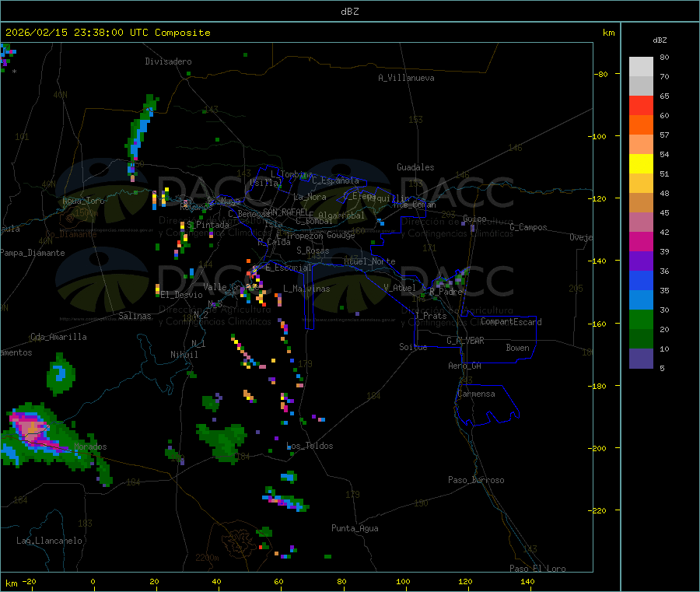The width and height of the screenshot is (700, 592).
Task: Select the magenta 39-42 dBZ legend swatch
Action: click(x=641, y=241)
